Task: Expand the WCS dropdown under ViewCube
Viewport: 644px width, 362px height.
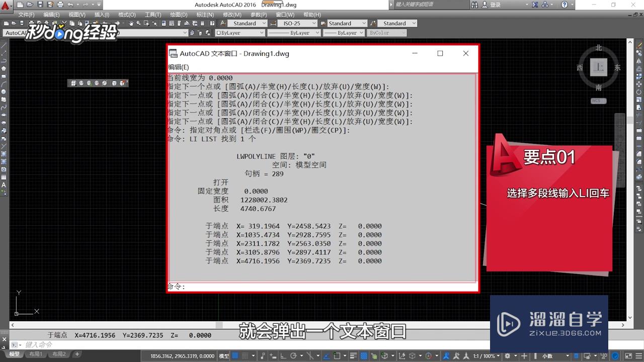Action: click(598, 101)
